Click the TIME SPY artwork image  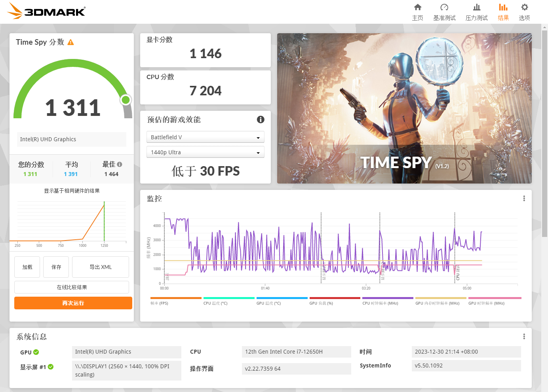point(404,108)
